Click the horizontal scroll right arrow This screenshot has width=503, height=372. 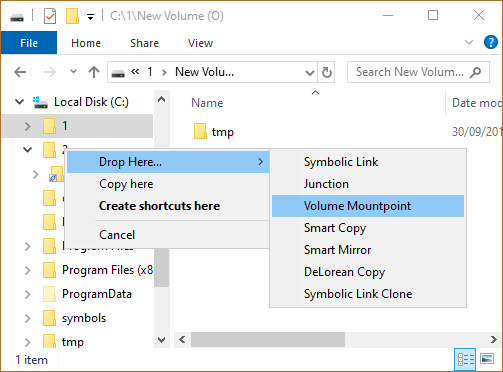pos(494,340)
